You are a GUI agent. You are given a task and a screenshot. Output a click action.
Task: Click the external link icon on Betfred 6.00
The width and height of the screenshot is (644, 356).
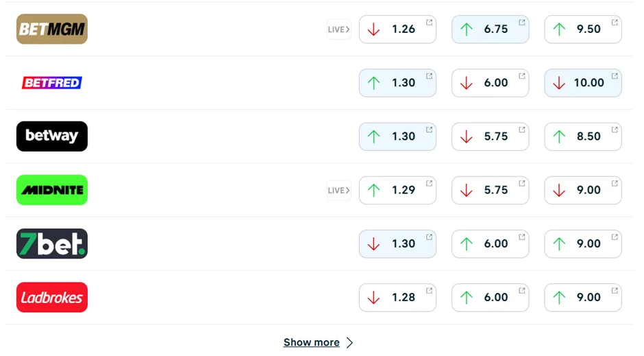click(522, 76)
